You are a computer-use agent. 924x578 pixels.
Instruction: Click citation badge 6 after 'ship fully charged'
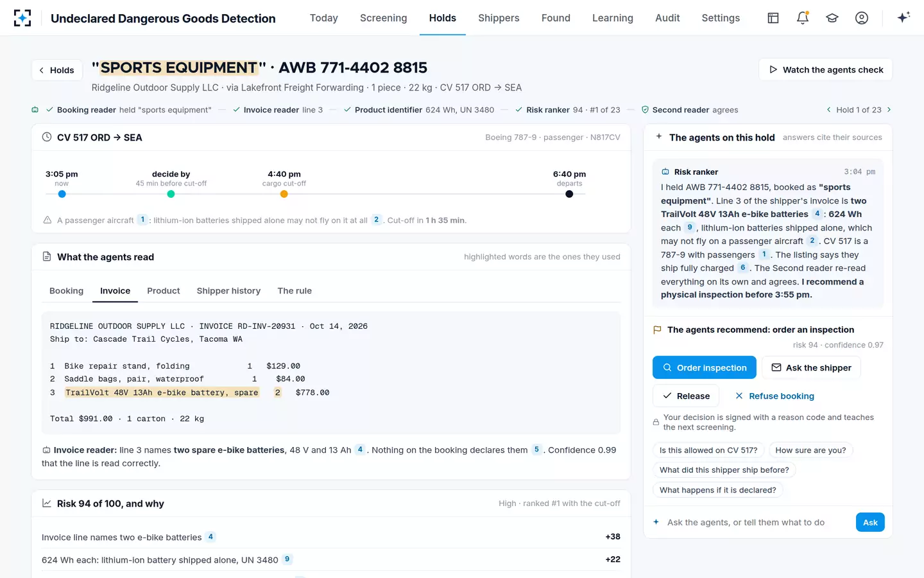(743, 268)
